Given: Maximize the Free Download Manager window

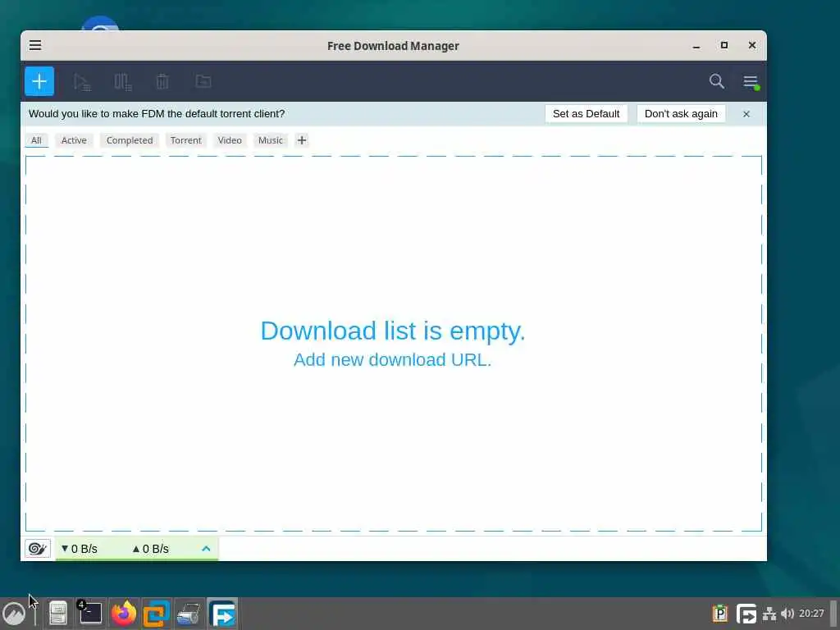Looking at the screenshot, I should pyautogui.click(x=724, y=46).
